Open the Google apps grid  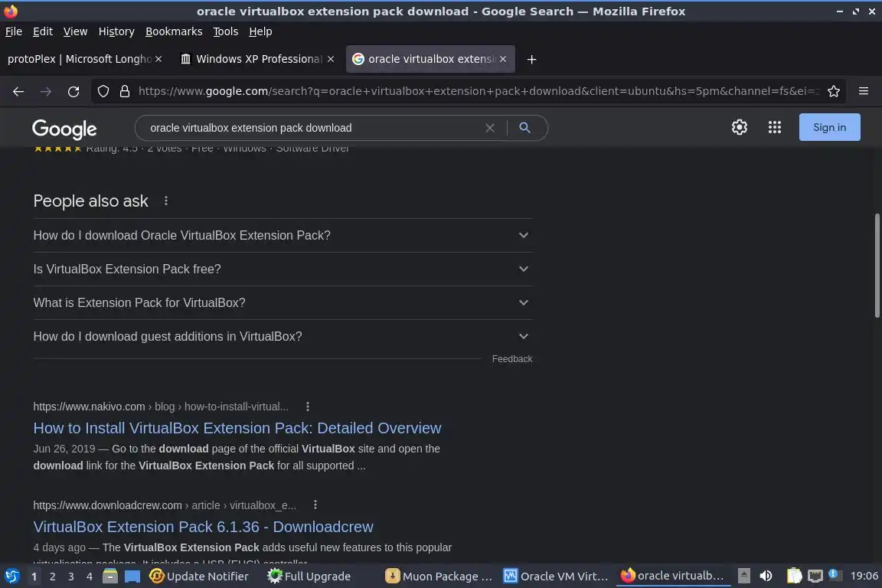(x=775, y=127)
